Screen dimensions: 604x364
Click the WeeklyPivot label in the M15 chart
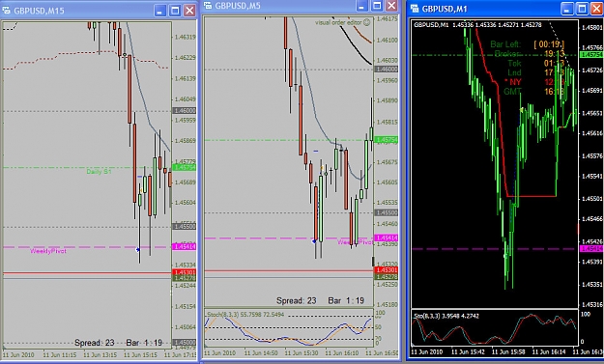point(48,251)
